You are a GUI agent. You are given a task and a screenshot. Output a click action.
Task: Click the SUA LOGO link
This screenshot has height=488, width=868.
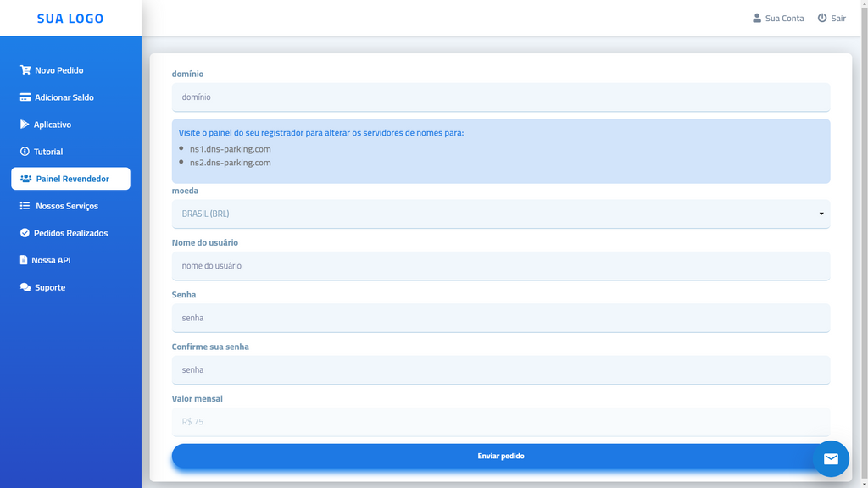pos(70,18)
